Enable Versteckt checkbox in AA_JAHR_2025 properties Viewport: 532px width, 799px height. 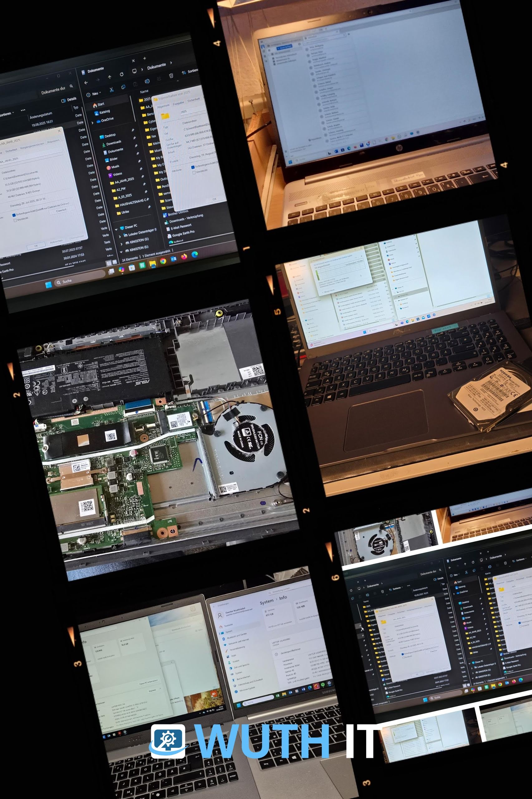15,220
